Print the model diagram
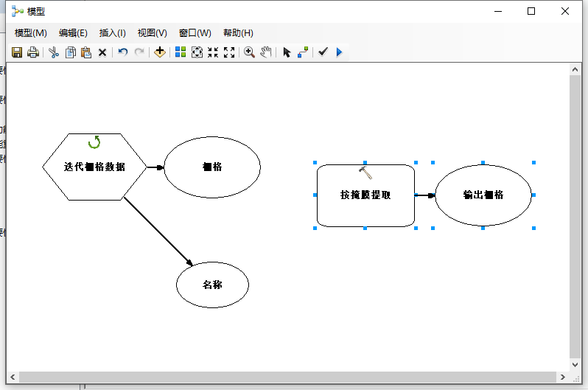Image resolution: width=588 pixels, height=390 pixels. pyautogui.click(x=33, y=52)
